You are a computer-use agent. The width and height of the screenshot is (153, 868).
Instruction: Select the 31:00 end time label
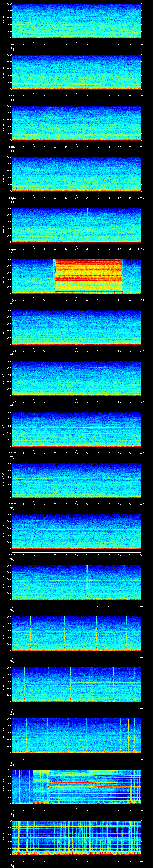click(141, 759)
